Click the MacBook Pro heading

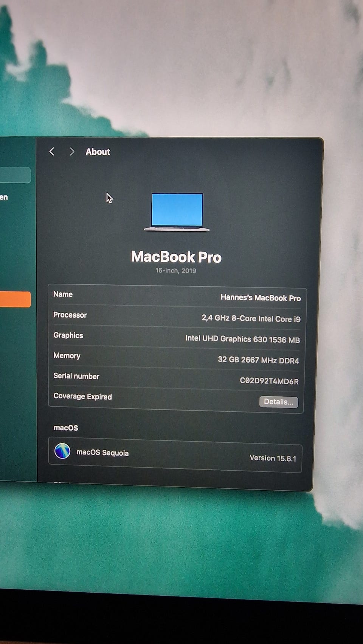click(176, 257)
